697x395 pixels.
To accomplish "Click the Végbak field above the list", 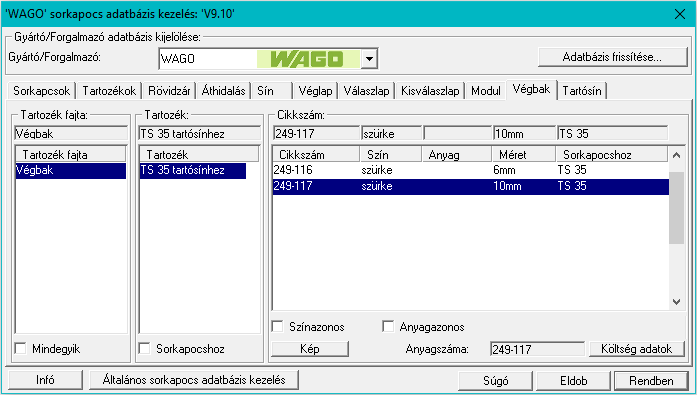I will (71, 133).
